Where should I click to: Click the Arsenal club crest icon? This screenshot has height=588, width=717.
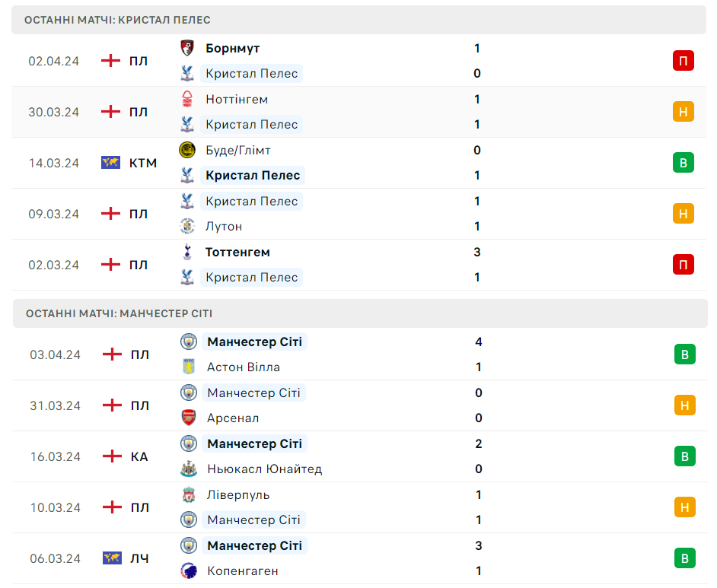[188, 418]
